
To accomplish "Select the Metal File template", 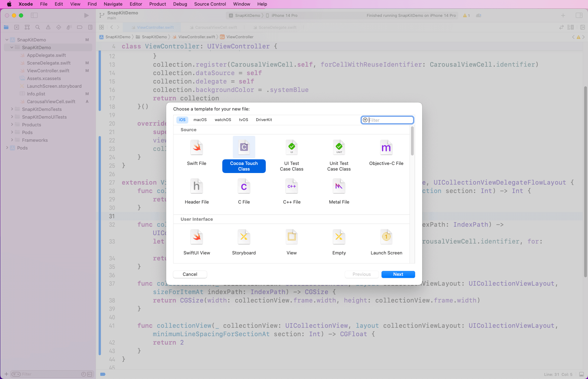I will pyautogui.click(x=339, y=186).
